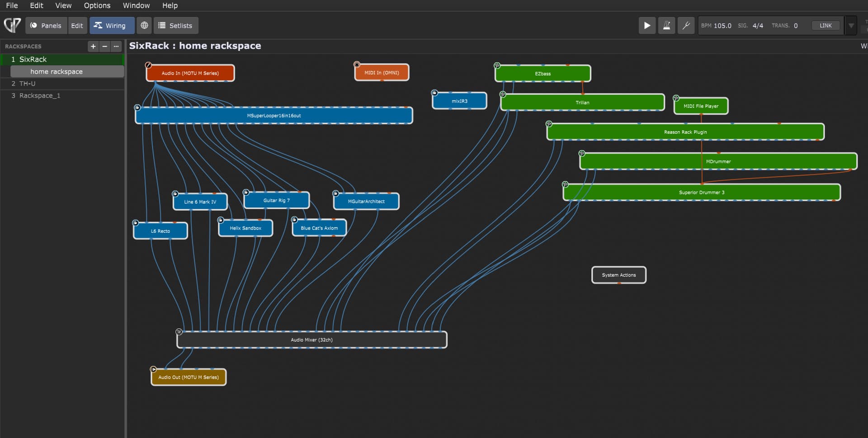Select the MSuperLooper16in16out block label
This screenshot has width=868, height=438.
point(274,116)
